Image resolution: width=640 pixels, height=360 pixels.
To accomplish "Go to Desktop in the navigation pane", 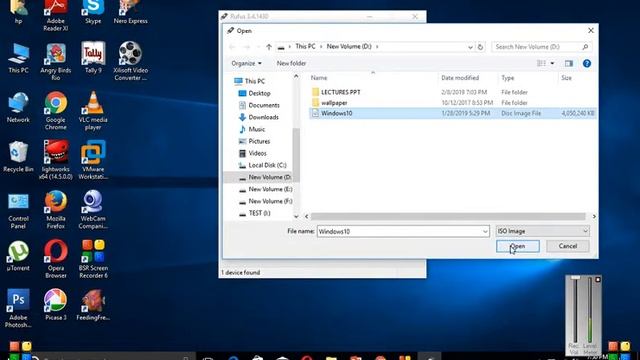I will tap(259, 93).
